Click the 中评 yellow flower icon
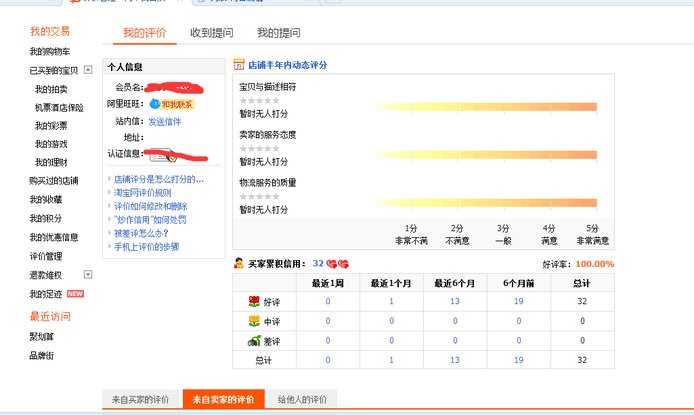This screenshot has width=694, height=415. tap(254, 321)
